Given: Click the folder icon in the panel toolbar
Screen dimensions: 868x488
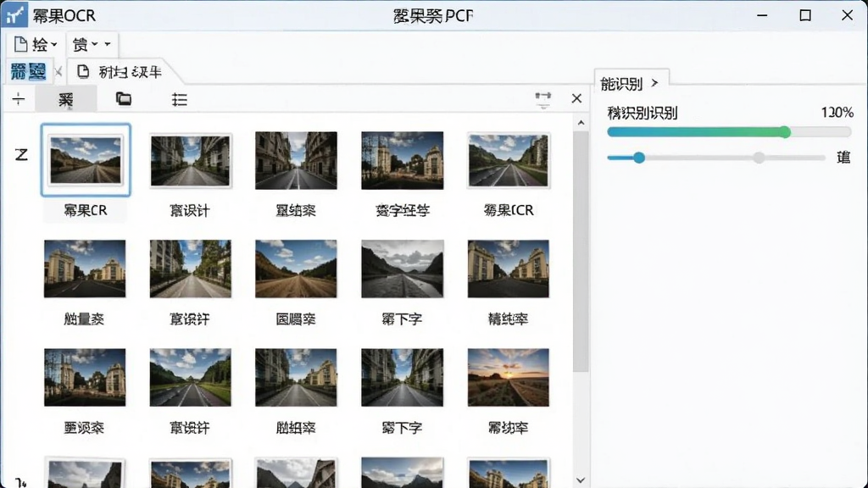Looking at the screenshot, I should tap(124, 99).
